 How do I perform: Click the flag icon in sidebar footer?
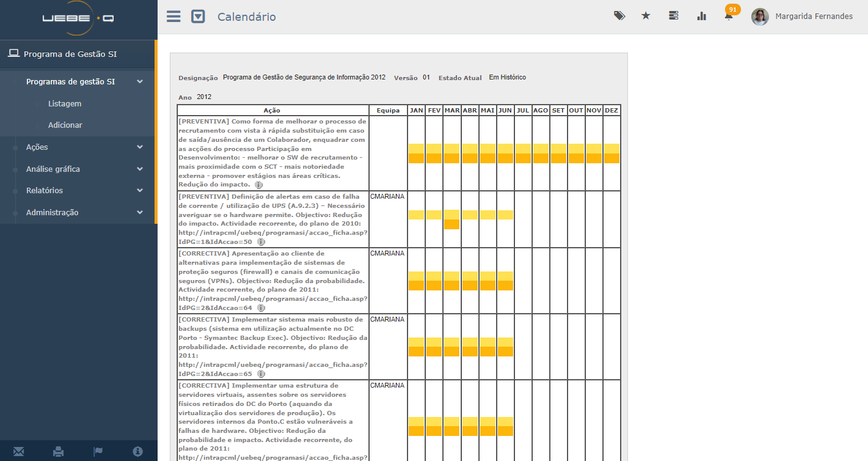98,451
